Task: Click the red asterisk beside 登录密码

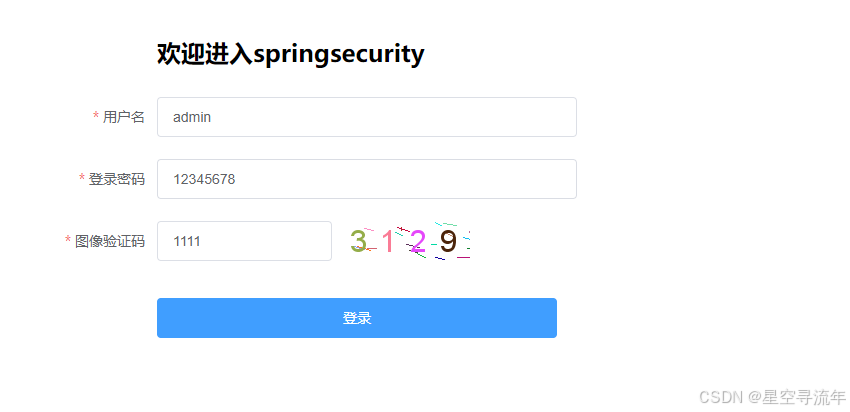Action: pos(82,178)
